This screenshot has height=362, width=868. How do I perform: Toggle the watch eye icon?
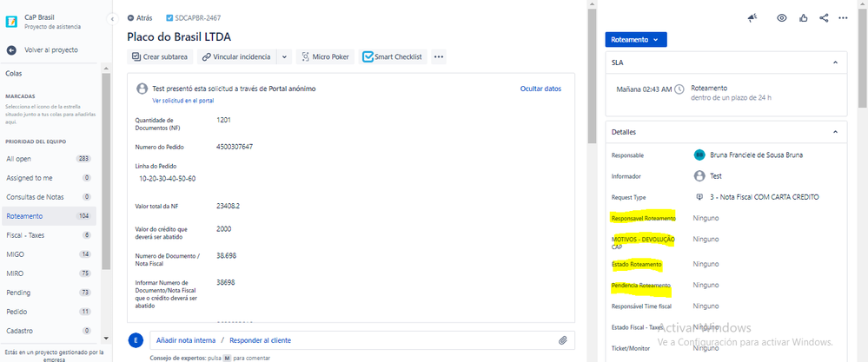[x=782, y=18]
